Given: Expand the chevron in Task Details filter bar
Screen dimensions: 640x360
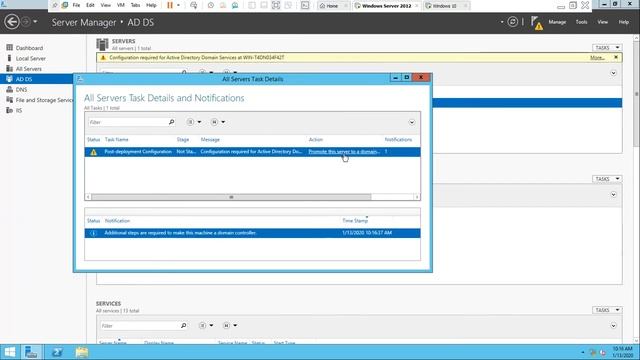Looking at the screenshot, I should click(x=411, y=122).
